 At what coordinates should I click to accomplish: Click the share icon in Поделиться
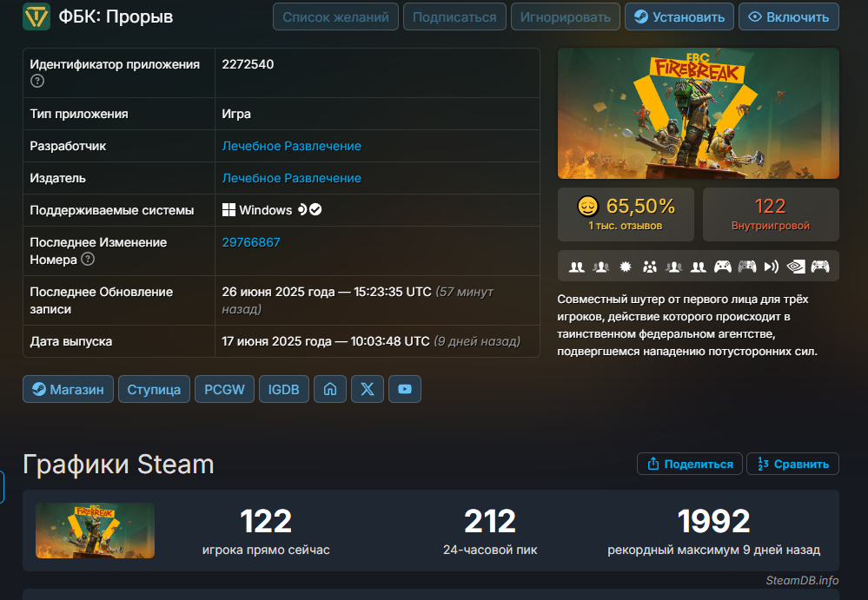pos(653,464)
